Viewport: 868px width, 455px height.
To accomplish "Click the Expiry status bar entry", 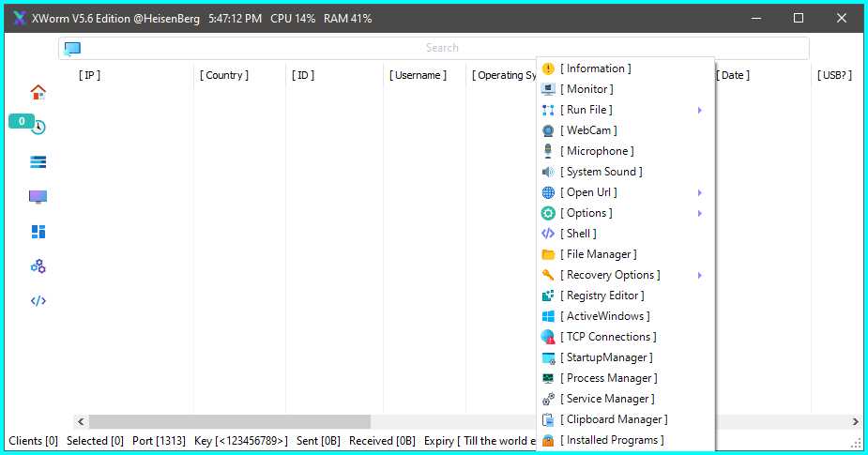I will [480, 441].
